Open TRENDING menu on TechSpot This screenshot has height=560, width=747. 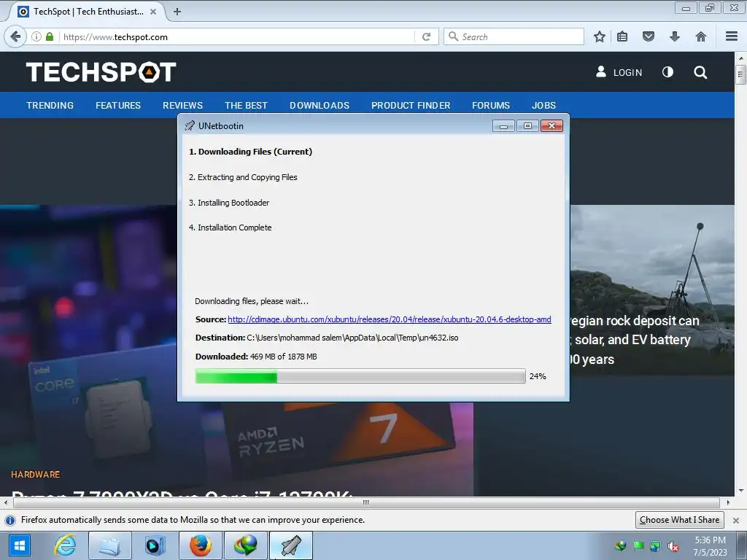[50, 105]
